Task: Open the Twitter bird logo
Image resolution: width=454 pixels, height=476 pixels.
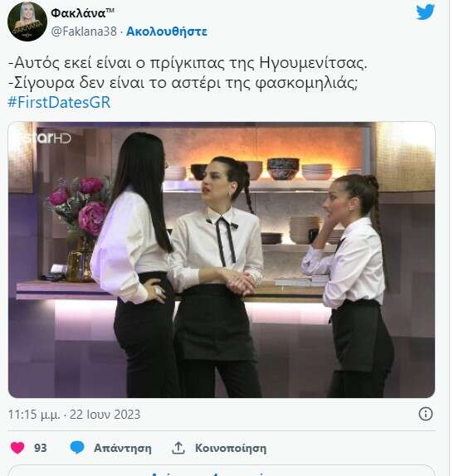Action: pyautogui.click(x=426, y=12)
